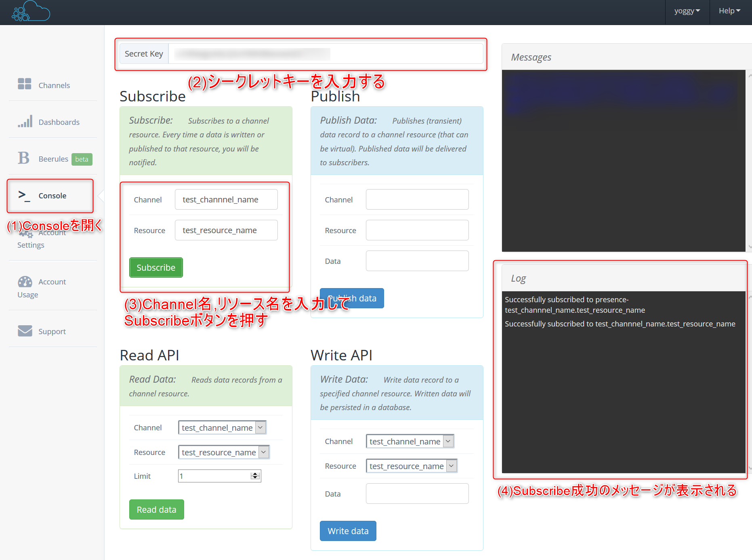Expand the Read API Resource dropdown
This screenshot has width=752, height=560.
click(264, 452)
